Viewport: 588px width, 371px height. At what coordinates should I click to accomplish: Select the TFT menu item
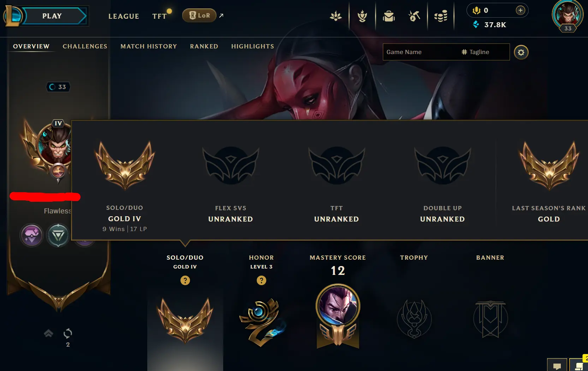159,16
